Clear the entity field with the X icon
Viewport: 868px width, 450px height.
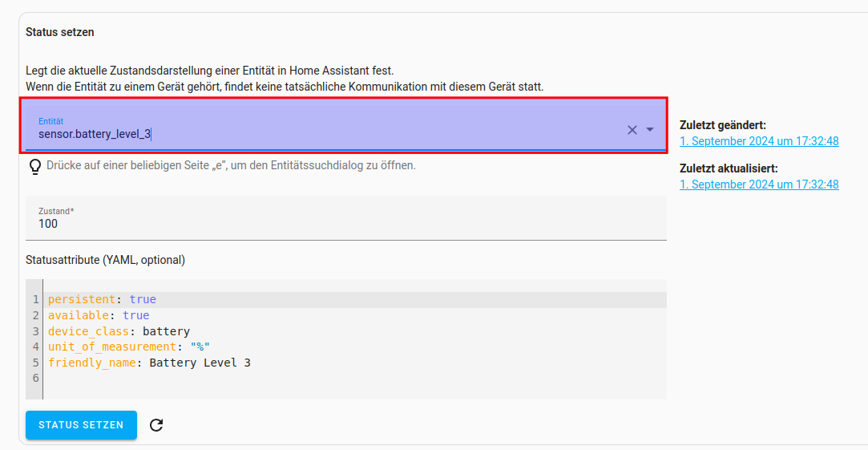(x=632, y=130)
